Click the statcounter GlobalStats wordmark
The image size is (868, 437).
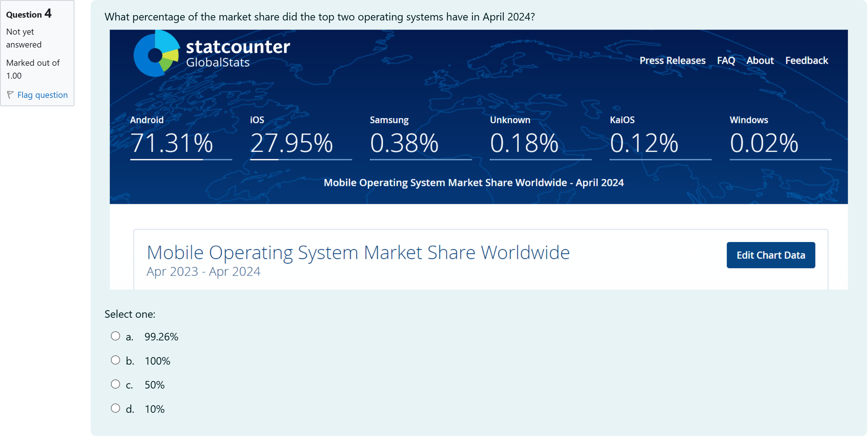(x=238, y=53)
